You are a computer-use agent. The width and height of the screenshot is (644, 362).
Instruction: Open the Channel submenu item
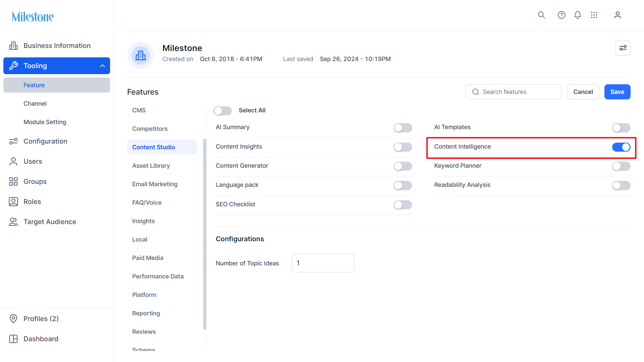tap(57, 104)
